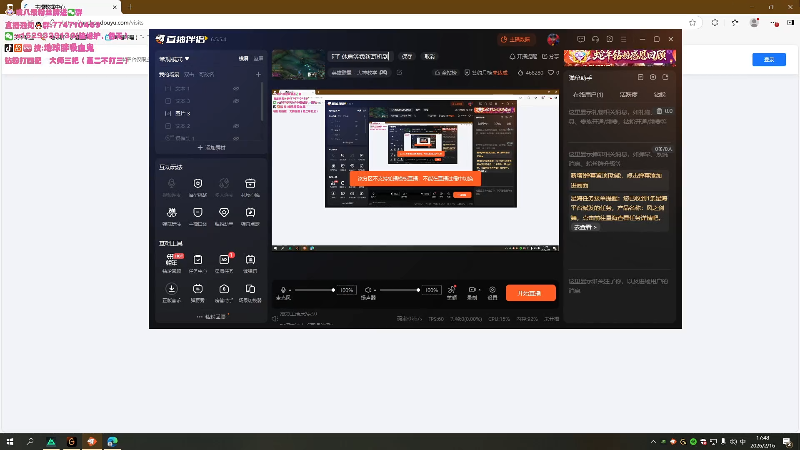The height and width of the screenshot is (450, 800).
Task: Click the cancel button next to the title field
Action: pos(430,57)
